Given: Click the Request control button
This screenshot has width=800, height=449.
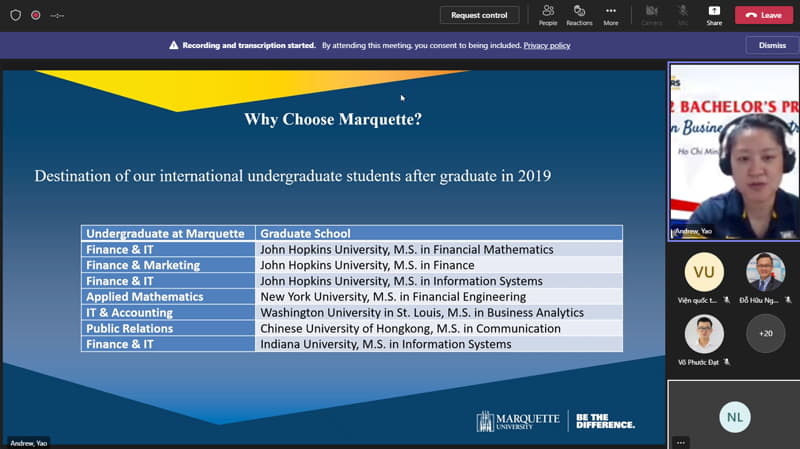Looking at the screenshot, I should 479,15.
